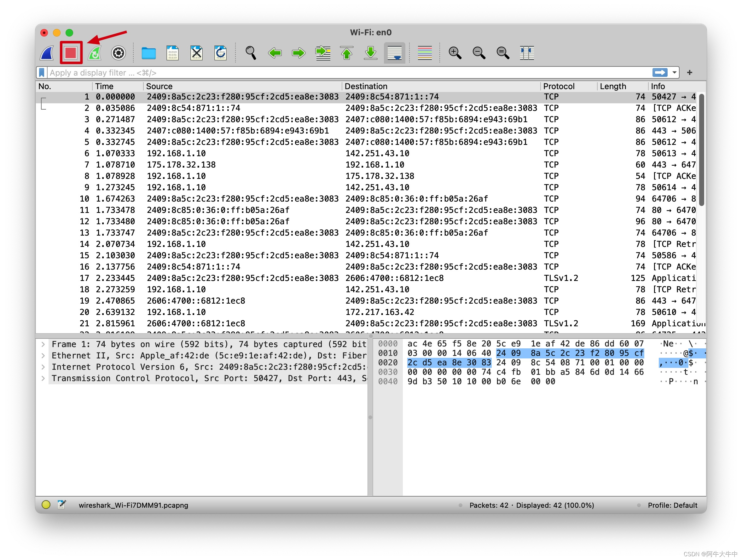Click the wireshark_Wi-Fi7DMM91.pcapng status text
The width and height of the screenshot is (742, 560).
[x=134, y=506]
